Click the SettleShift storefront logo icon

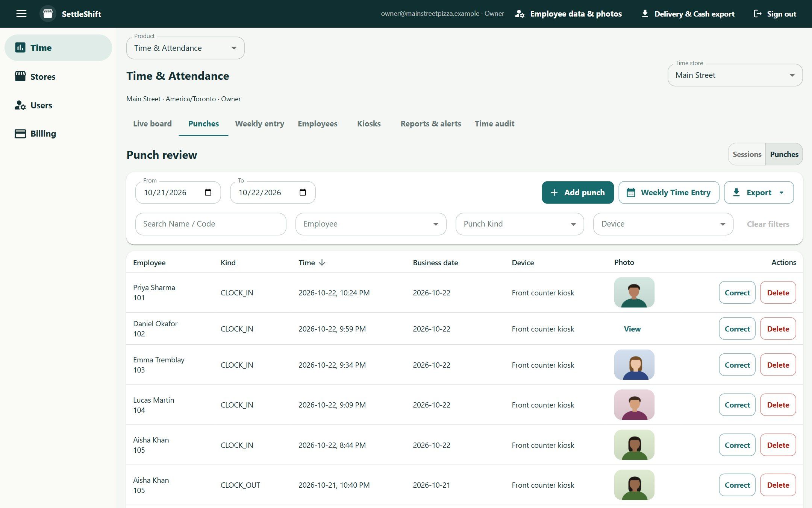48,14
